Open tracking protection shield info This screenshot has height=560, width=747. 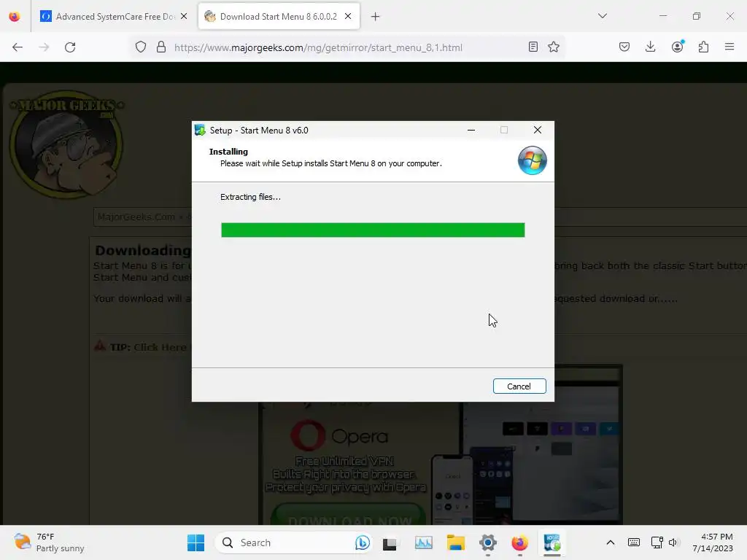[x=141, y=47]
